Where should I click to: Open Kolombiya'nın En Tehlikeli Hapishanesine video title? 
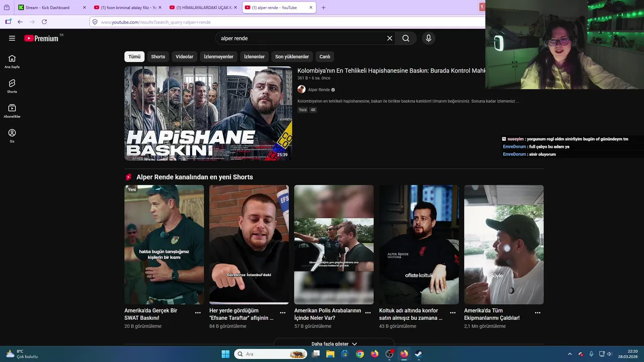(x=391, y=71)
